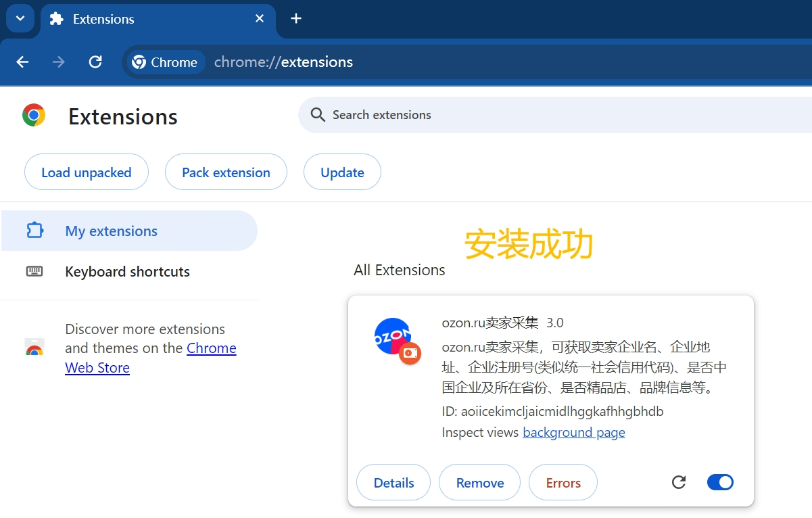Click the version number 3.0
Screen dimensions: 812x518
pyautogui.click(x=555, y=323)
